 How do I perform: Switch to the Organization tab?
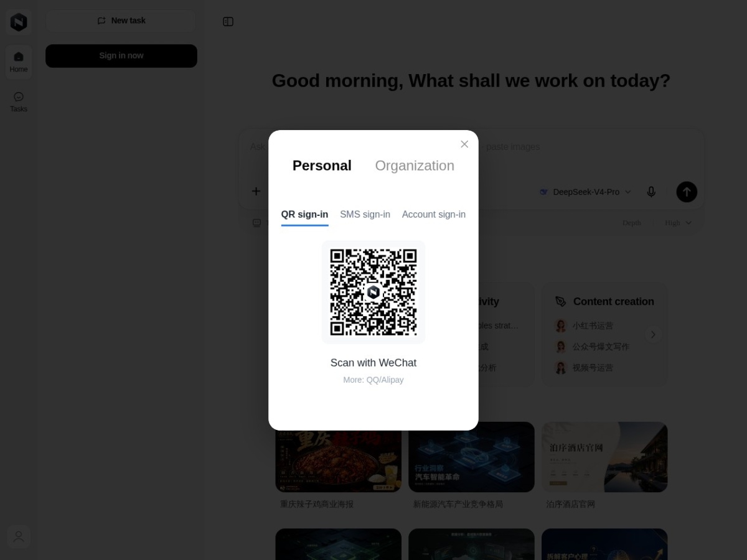click(415, 166)
